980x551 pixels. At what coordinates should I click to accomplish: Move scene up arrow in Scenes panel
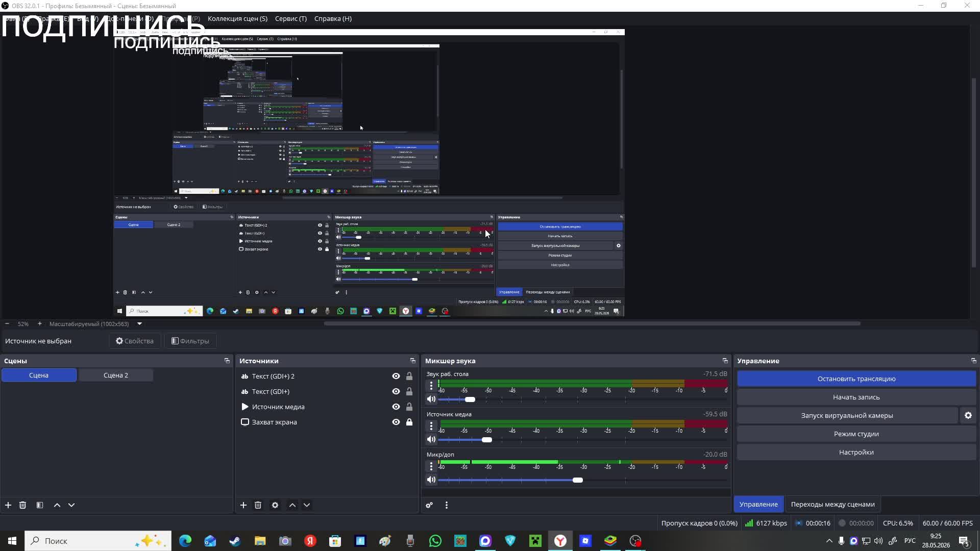point(57,505)
